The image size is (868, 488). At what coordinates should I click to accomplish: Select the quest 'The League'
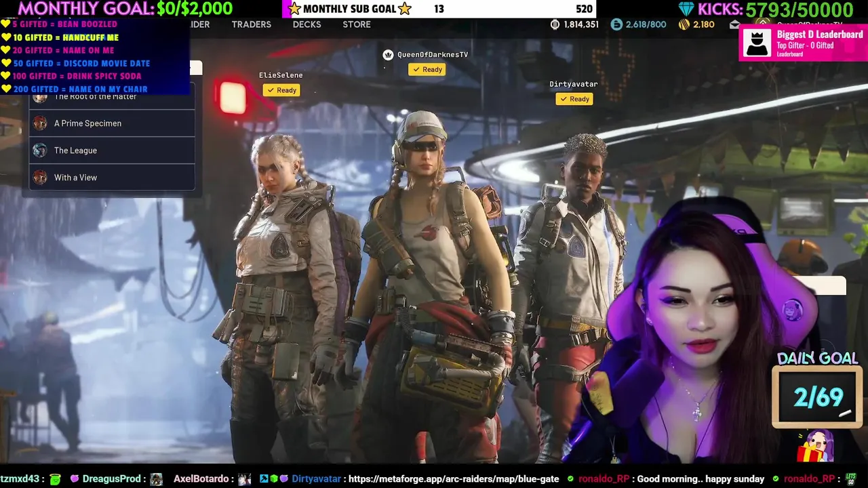coord(112,150)
